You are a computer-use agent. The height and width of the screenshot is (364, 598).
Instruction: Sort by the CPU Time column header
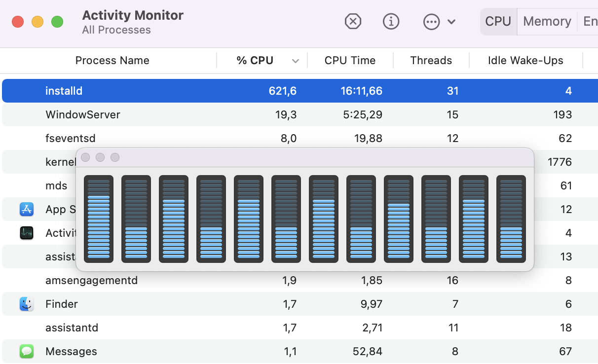(x=350, y=61)
